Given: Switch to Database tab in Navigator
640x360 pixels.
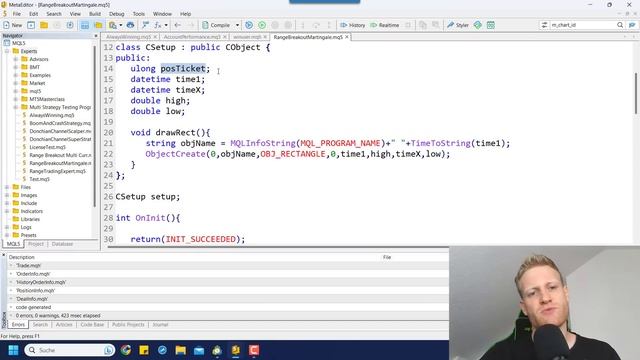Looking at the screenshot, I should click(x=62, y=244).
